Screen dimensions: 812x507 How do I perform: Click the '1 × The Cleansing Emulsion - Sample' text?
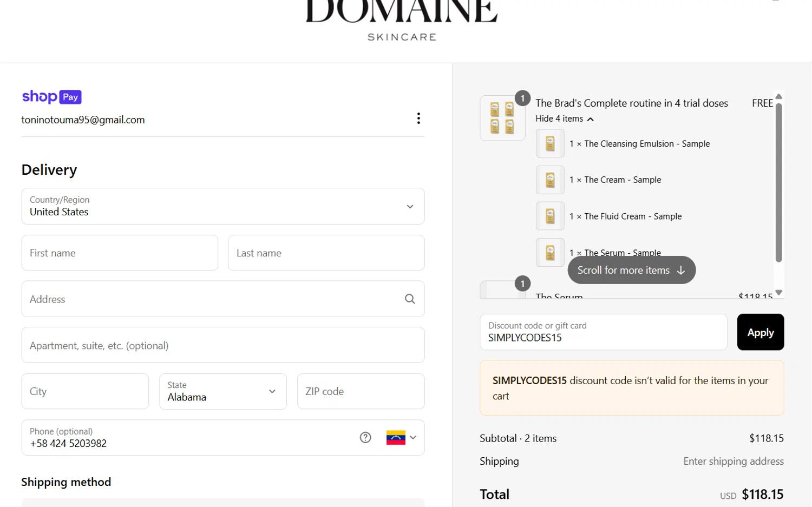click(639, 143)
